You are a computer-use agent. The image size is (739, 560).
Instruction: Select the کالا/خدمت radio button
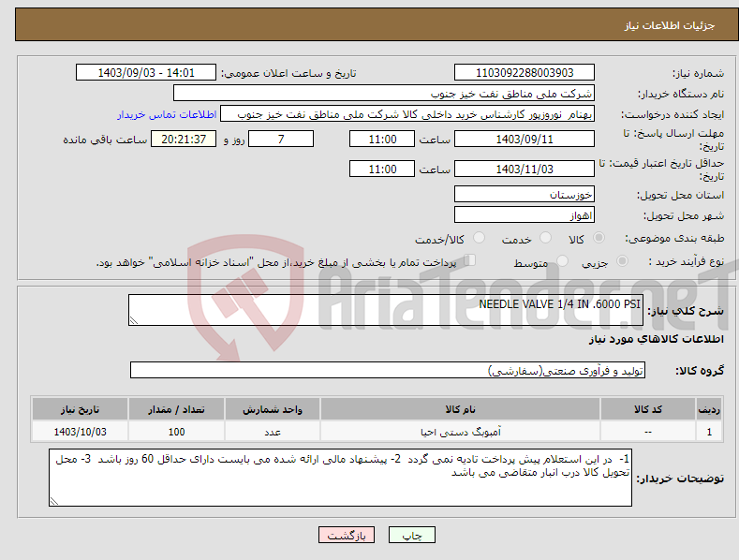point(479,238)
